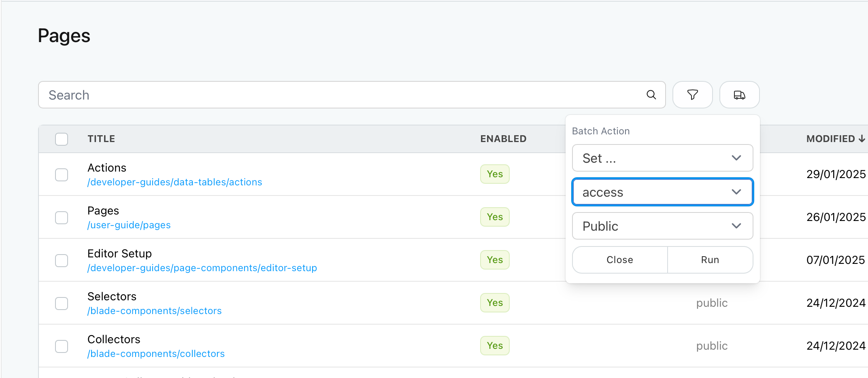Click the date 26/01/2025

(836, 217)
